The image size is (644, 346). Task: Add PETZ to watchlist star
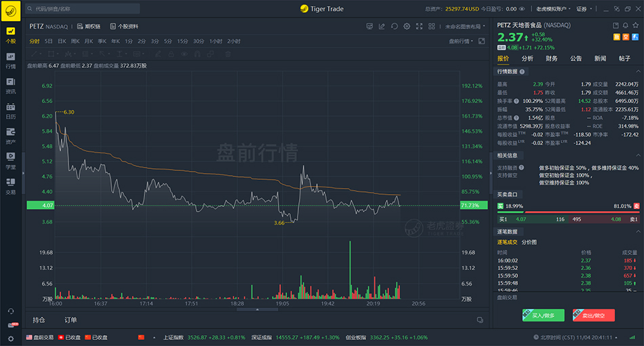pos(635,25)
